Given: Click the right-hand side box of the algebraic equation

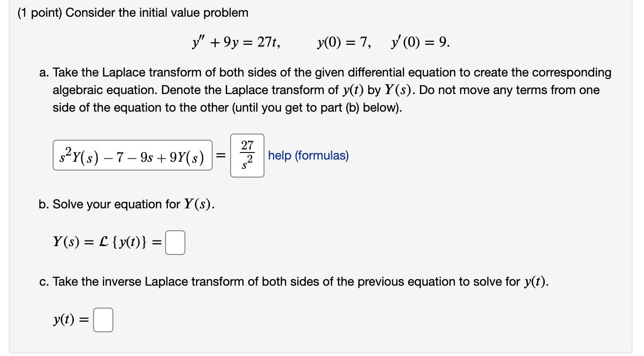Looking at the screenshot, I should 246,156.
